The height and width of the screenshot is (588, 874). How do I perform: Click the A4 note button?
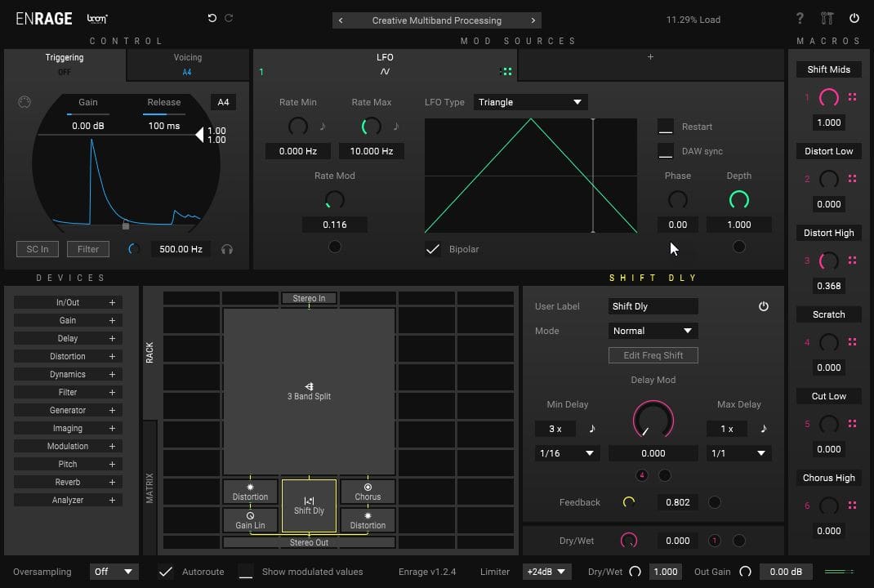223,102
